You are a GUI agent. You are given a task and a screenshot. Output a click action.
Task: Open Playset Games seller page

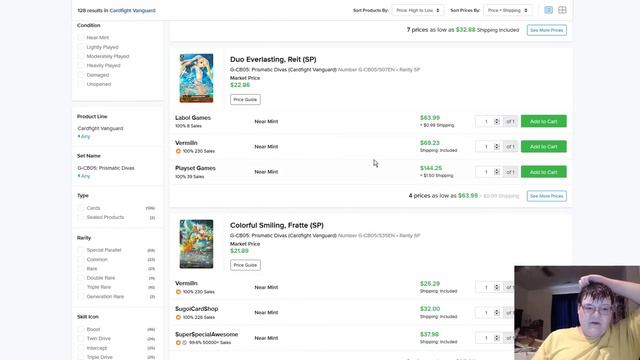coord(195,168)
